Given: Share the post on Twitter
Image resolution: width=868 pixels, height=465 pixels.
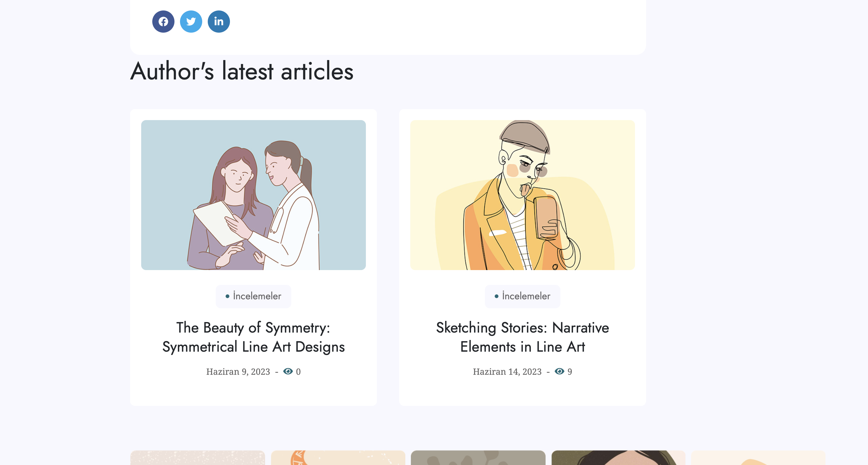Looking at the screenshot, I should [x=191, y=22].
